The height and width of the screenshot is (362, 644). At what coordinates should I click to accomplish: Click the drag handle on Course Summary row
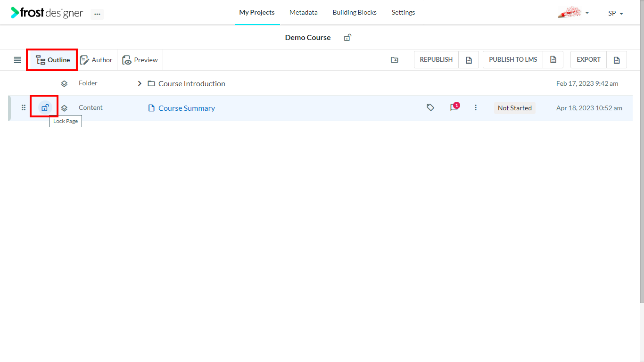tap(24, 108)
